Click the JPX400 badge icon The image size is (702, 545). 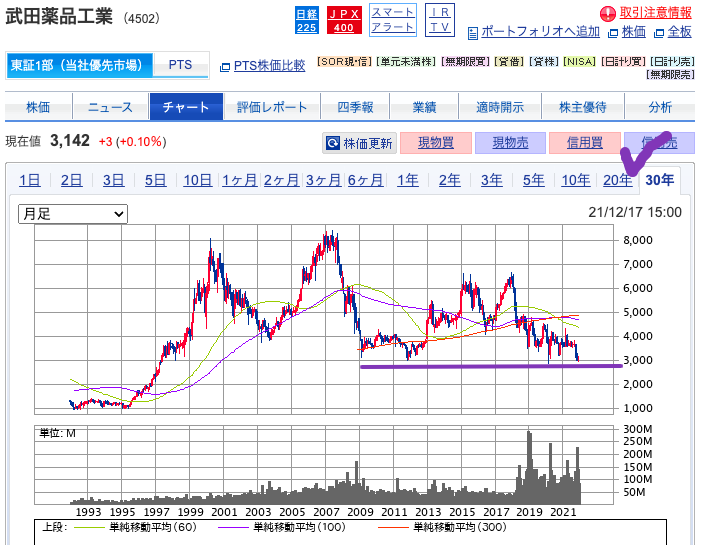[344, 20]
